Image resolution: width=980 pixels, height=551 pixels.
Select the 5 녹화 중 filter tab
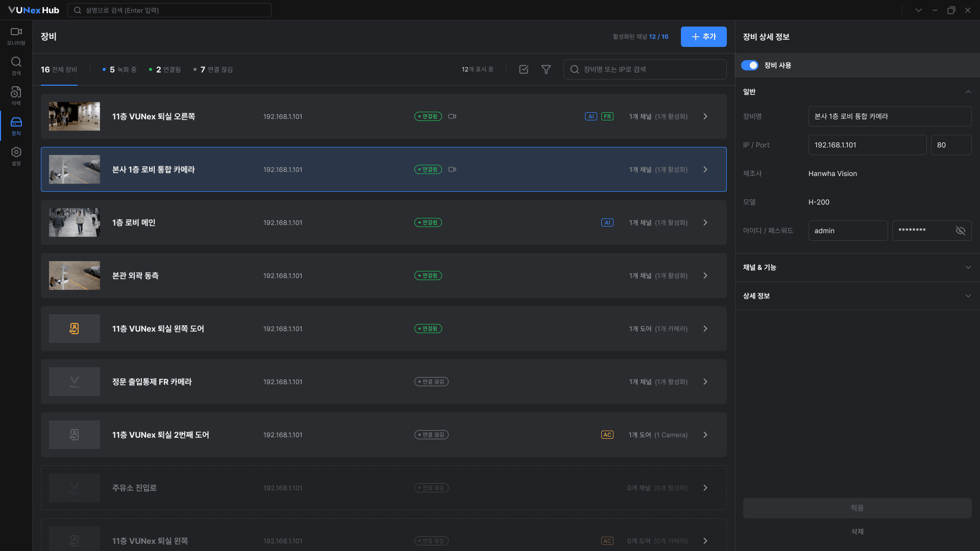pyautogui.click(x=119, y=69)
